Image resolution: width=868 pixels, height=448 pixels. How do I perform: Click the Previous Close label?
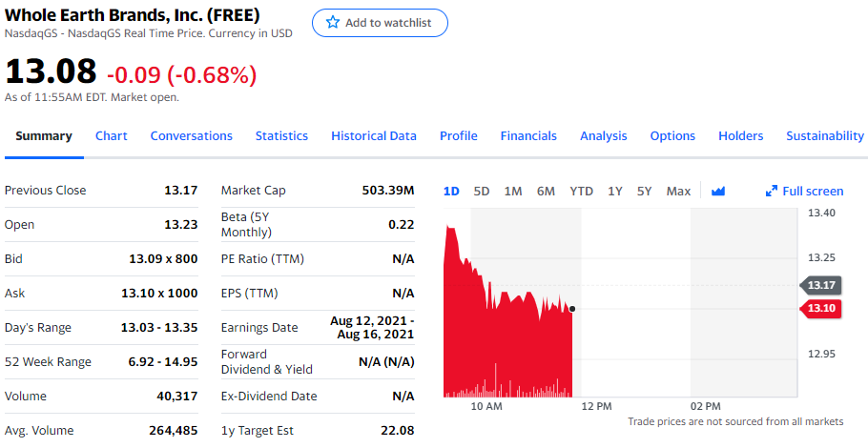46,191
